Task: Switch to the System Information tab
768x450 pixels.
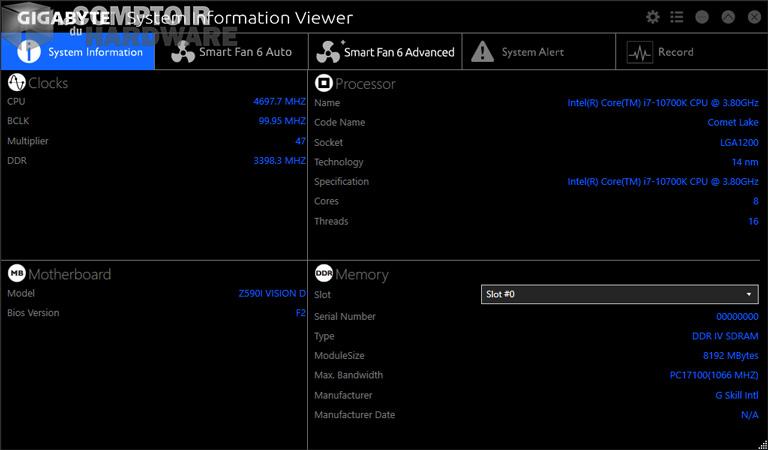Action: coord(78,52)
